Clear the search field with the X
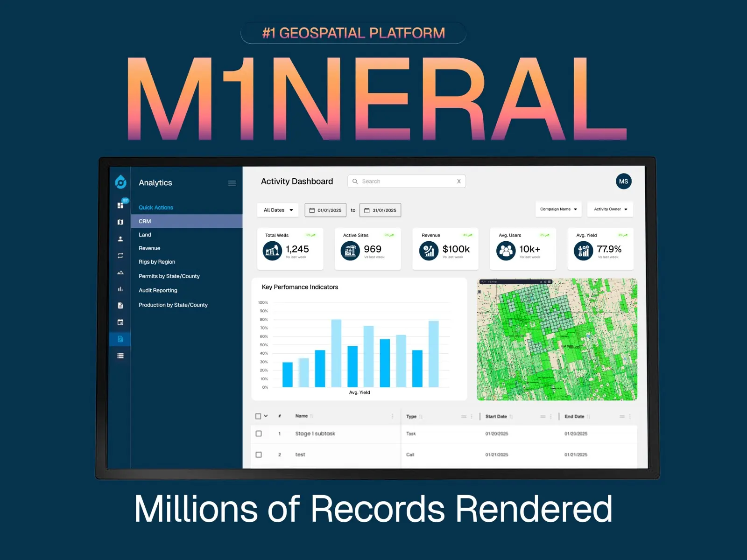 [x=459, y=182]
